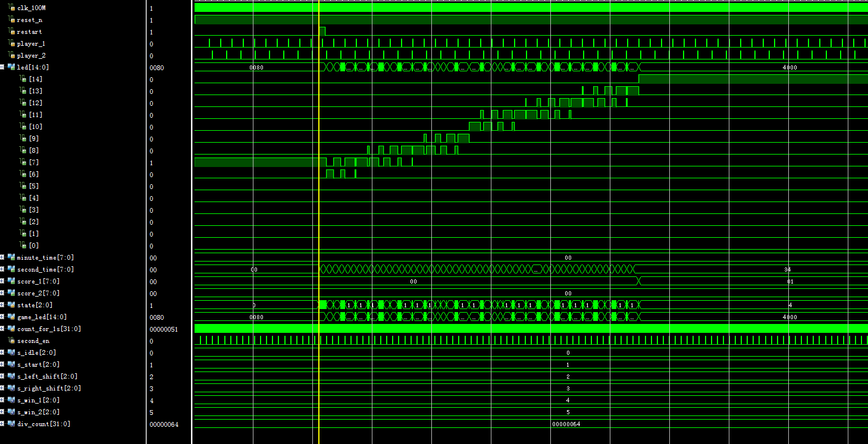Expand the div_count[31:0] bus
This screenshot has height=444, width=868.
coord(2,424)
